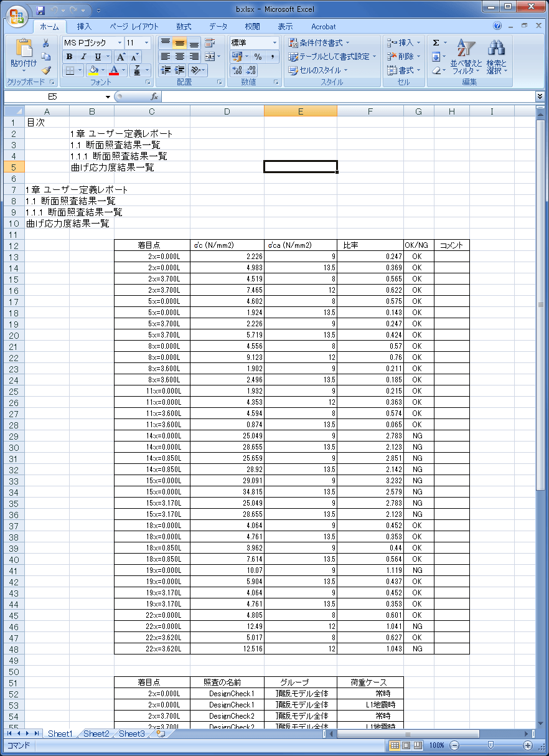Apply the cell borders icon

pyautogui.click(x=70, y=70)
